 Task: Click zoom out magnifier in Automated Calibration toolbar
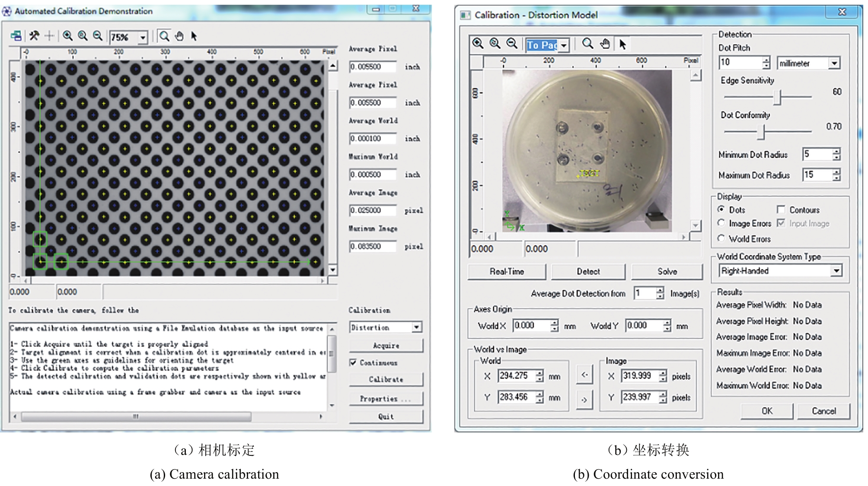98,36
